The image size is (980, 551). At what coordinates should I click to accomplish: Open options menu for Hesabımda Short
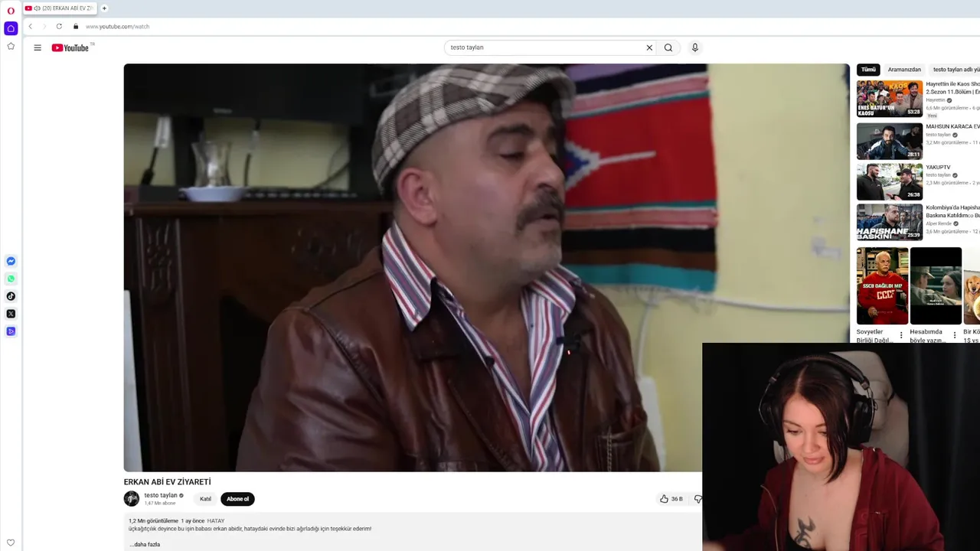coord(955,335)
